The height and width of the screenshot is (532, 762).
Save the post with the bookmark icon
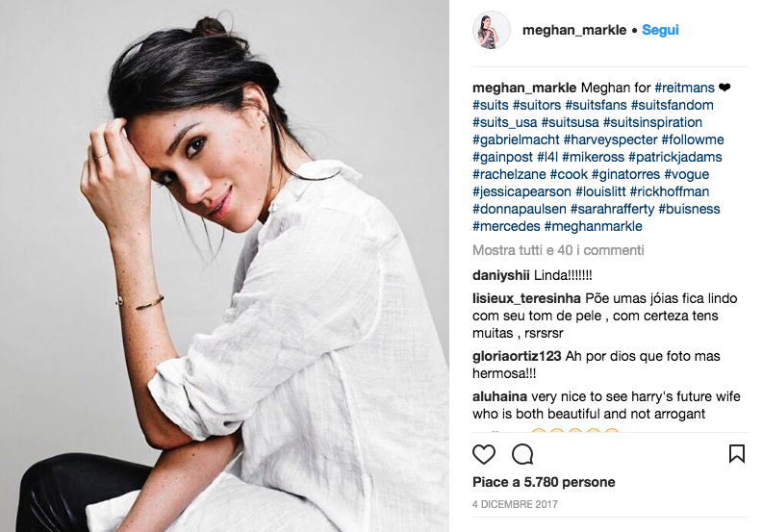(737, 454)
